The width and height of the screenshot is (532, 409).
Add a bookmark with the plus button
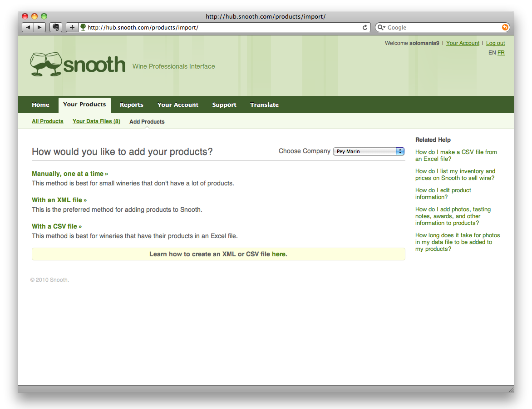(72, 27)
